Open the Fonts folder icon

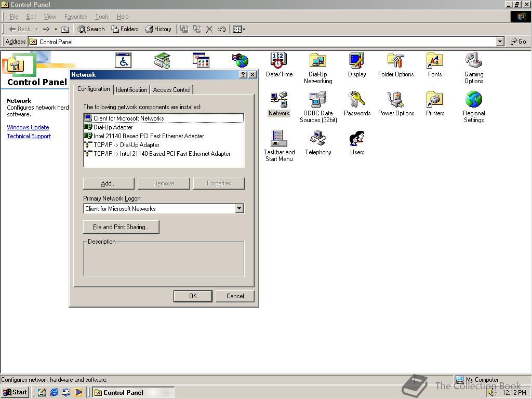coord(435,64)
